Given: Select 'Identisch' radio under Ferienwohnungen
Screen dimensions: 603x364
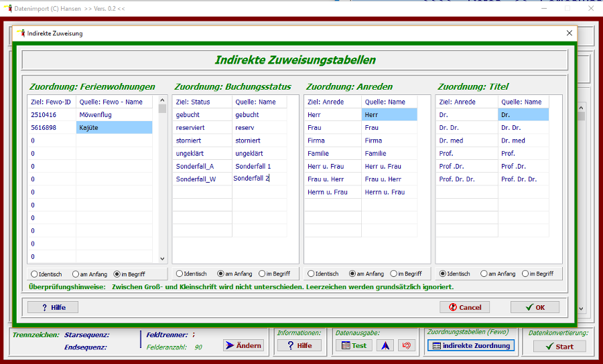Looking at the screenshot, I should point(34,274).
